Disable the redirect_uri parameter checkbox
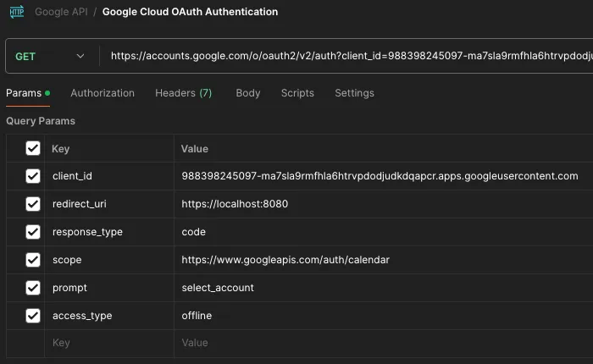The height and width of the screenshot is (364, 593). (33, 204)
